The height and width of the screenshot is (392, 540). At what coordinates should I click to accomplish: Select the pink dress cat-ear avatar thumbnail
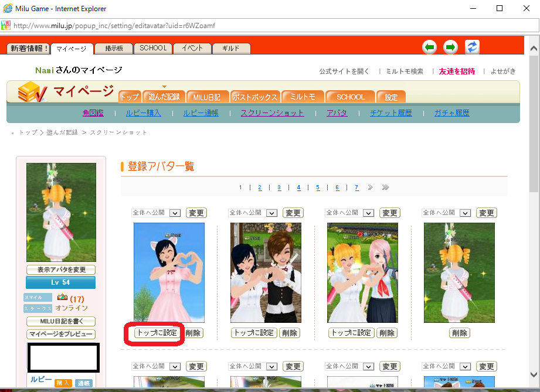(x=169, y=272)
